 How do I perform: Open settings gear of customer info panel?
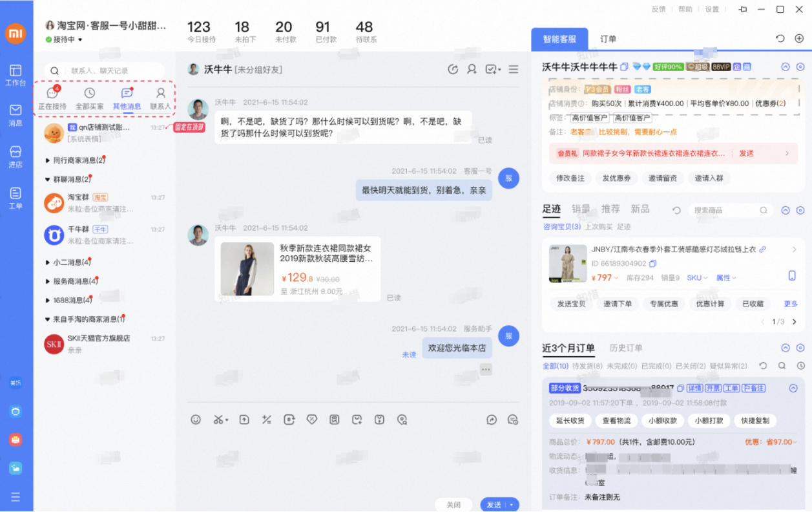pos(800,67)
